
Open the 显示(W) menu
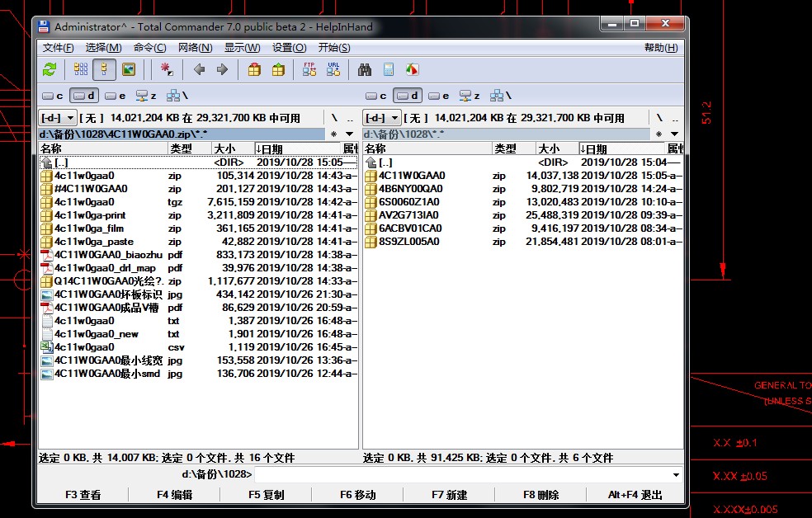243,48
